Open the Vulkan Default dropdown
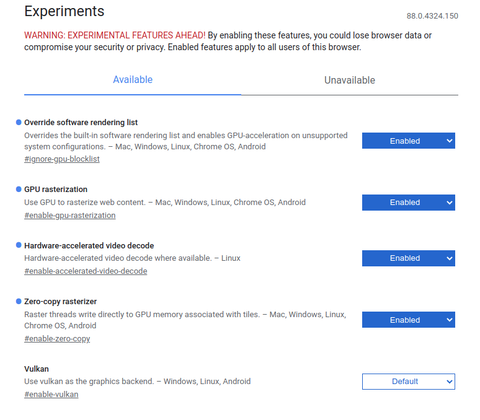Screen dimensions: 480x420 (x=408, y=381)
